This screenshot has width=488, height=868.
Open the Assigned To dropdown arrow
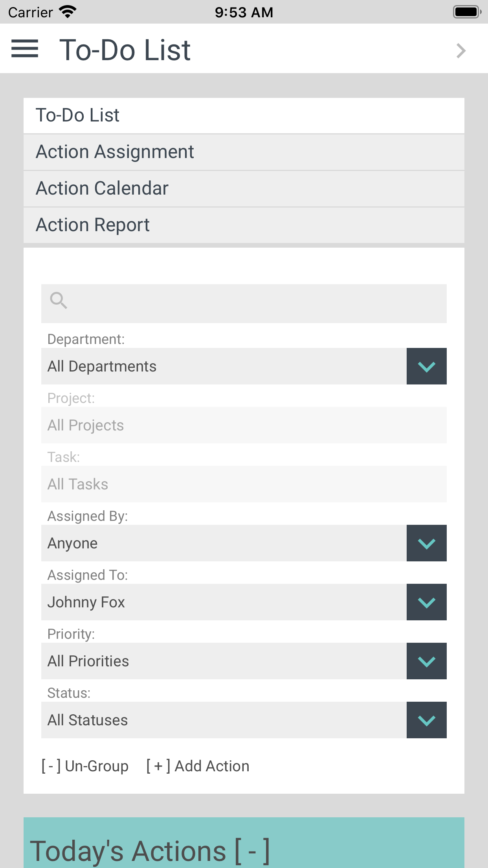426,602
